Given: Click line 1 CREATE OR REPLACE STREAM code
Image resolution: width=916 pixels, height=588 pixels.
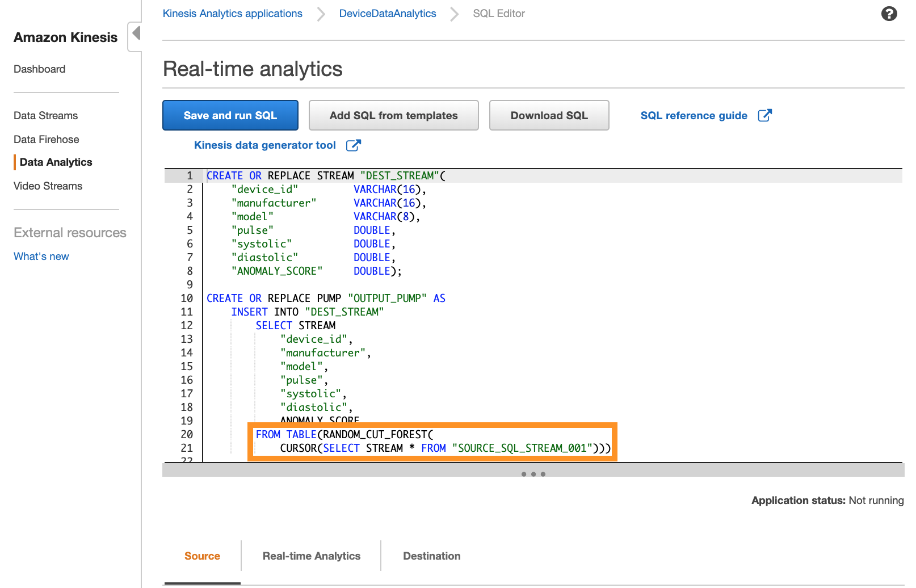Looking at the screenshot, I should (x=326, y=176).
